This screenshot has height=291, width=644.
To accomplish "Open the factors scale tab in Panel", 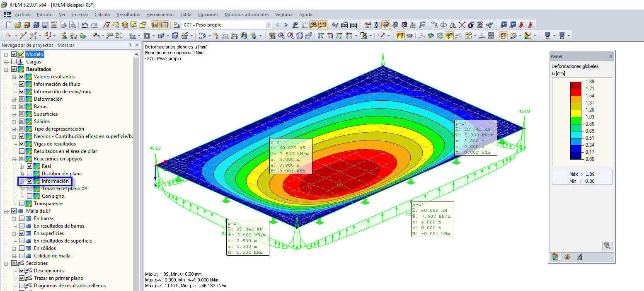I will point(567,257).
